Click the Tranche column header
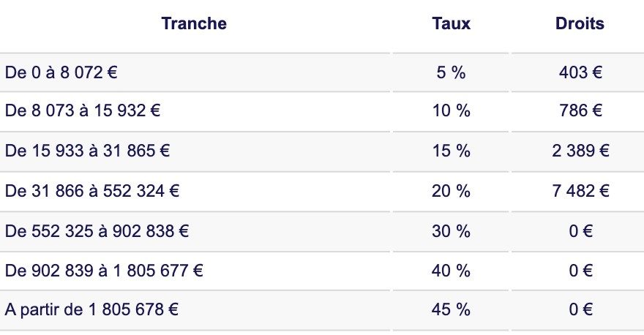 pos(194,23)
